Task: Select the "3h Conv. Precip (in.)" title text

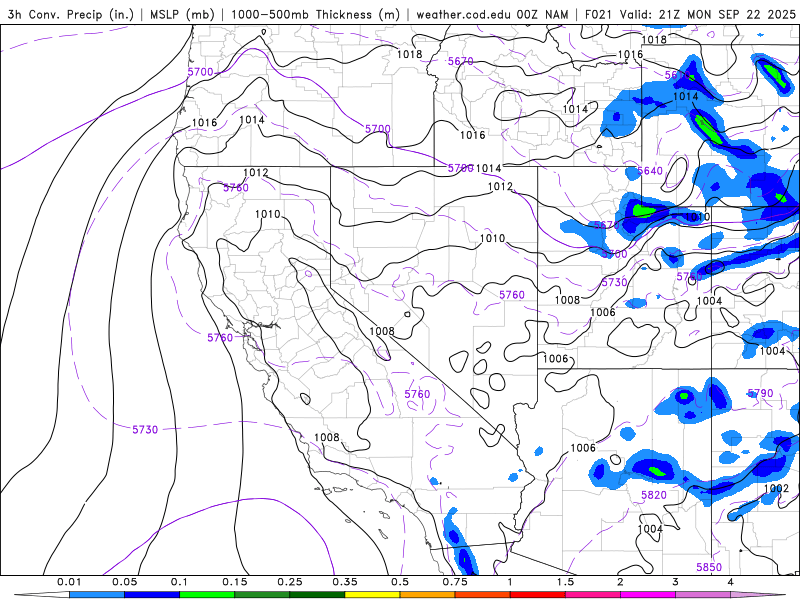Action: (71, 14)
